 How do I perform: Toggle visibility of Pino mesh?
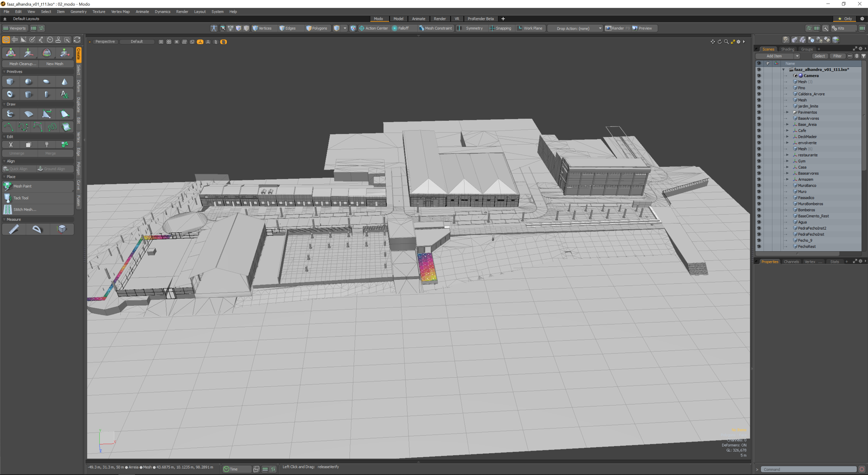coord(759,88)
